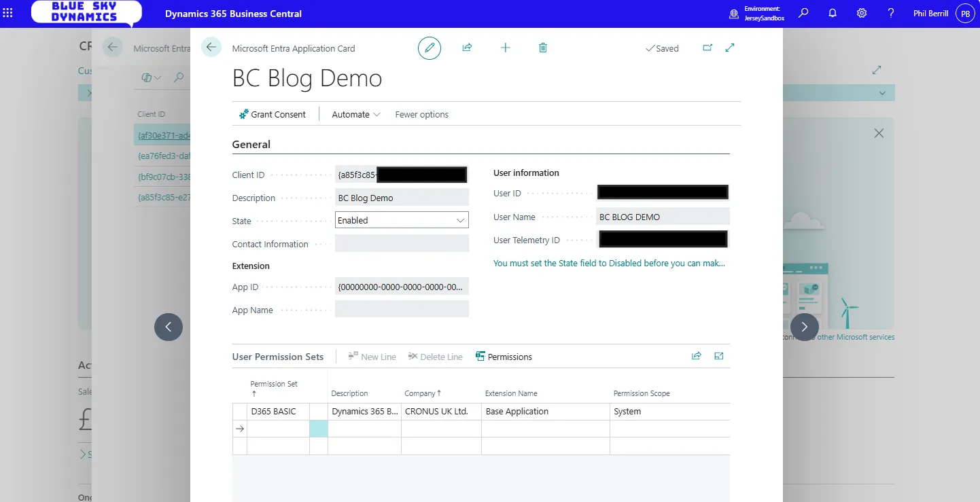The width and height of the screenshot is (980, 502).
Task: Click the Base Application cell
Action: point(546,411)
